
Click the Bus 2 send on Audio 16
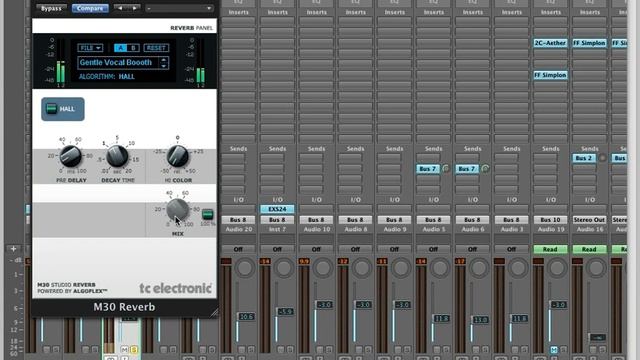click(584, 158)
